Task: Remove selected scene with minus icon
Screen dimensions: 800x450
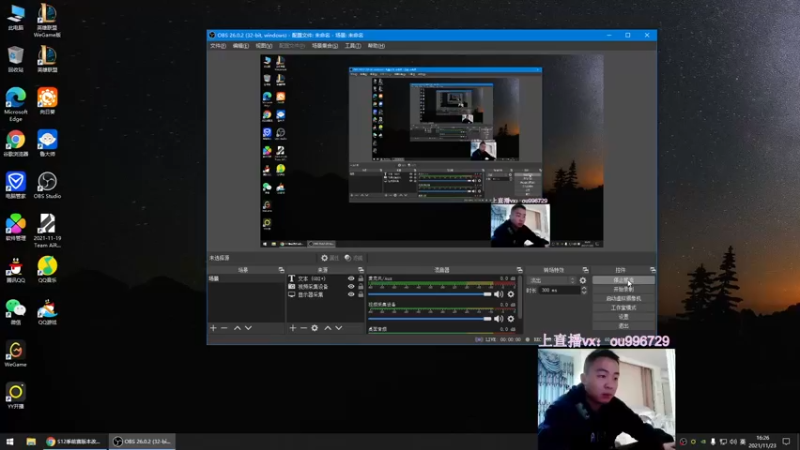Action: coord(224,328)
